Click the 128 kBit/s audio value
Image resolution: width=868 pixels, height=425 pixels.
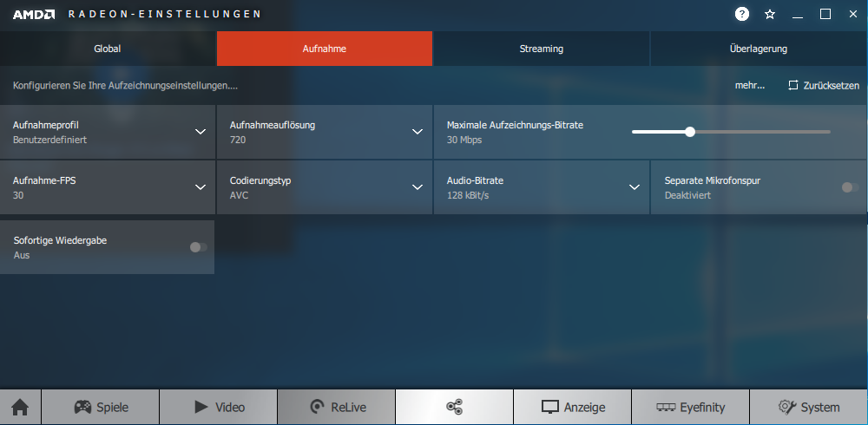pyautogui.click(x=468, y=195)
